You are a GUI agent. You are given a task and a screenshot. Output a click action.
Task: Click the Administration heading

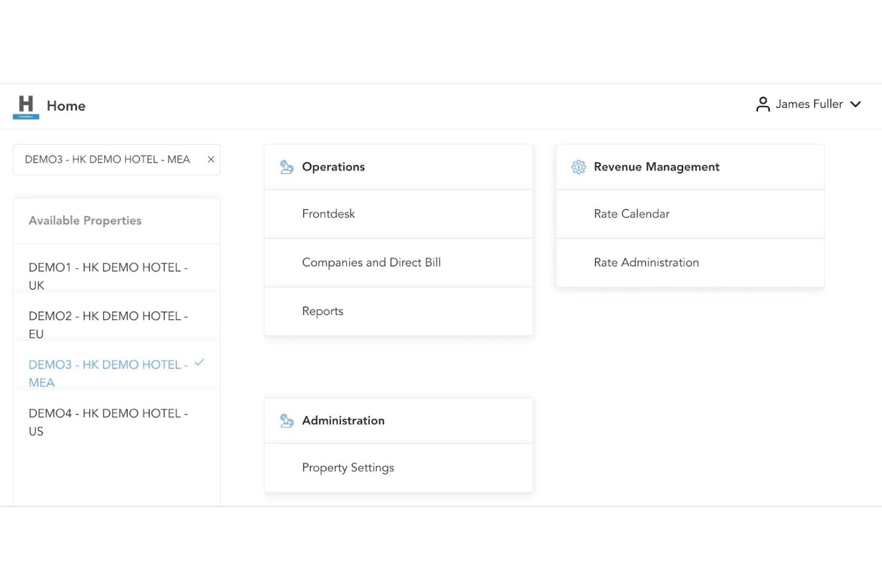coord(343,421)
